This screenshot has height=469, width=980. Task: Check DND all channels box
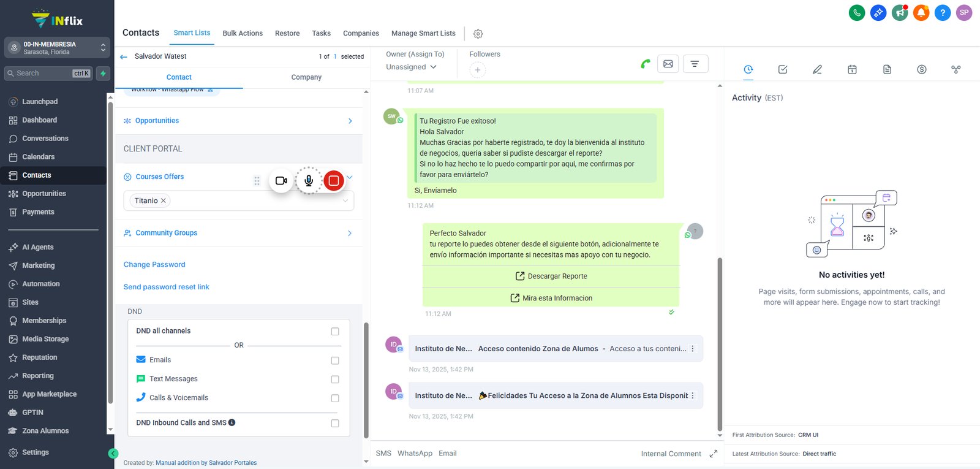(x=335, y=332)
